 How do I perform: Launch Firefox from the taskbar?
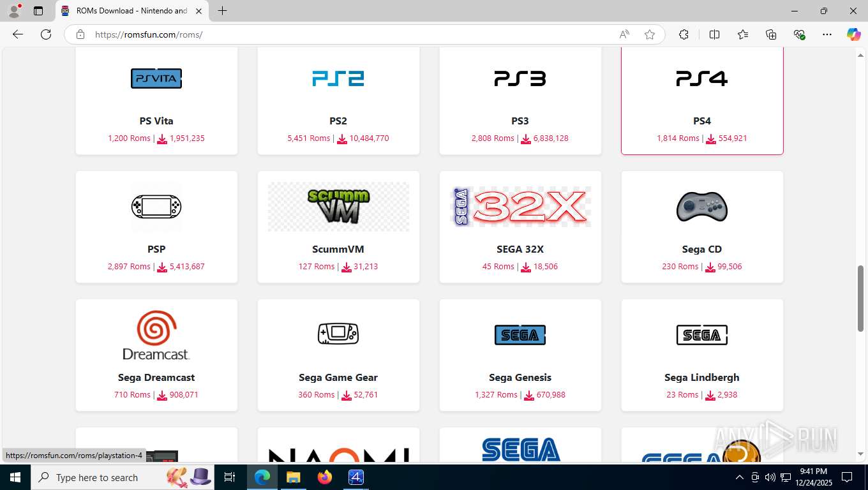[325, 477]
